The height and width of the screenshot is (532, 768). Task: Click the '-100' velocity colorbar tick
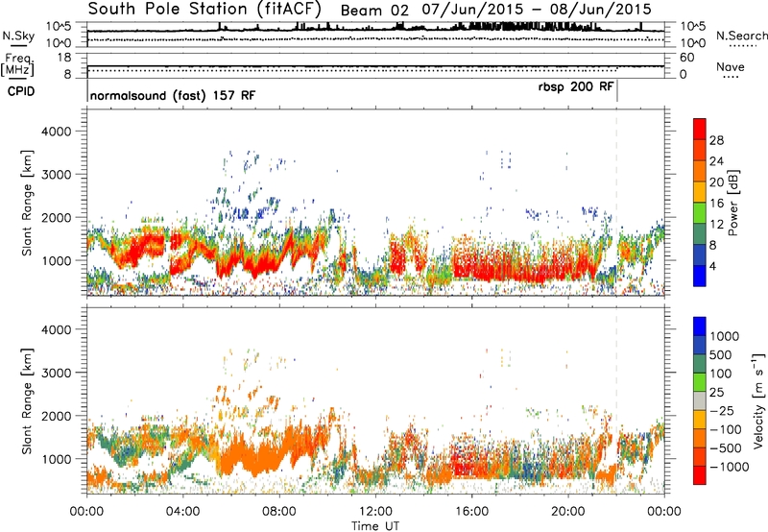tap(725, 429)
